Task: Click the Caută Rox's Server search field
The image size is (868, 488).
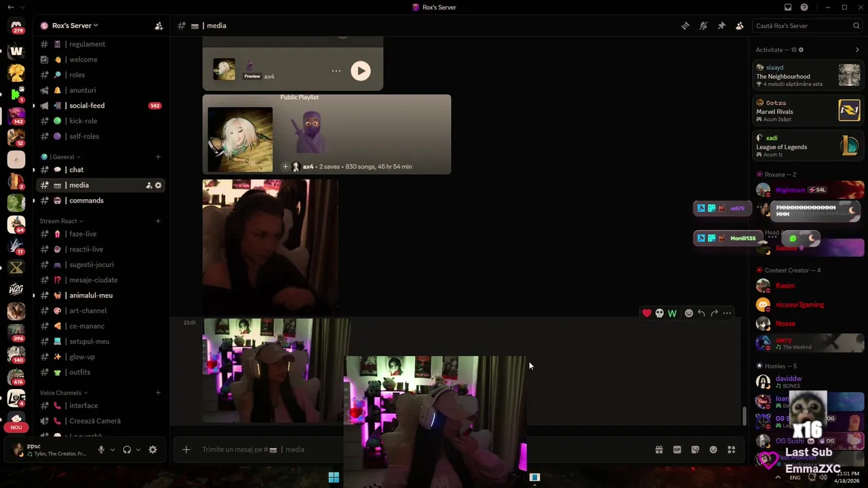Action: tap(807, 26)
